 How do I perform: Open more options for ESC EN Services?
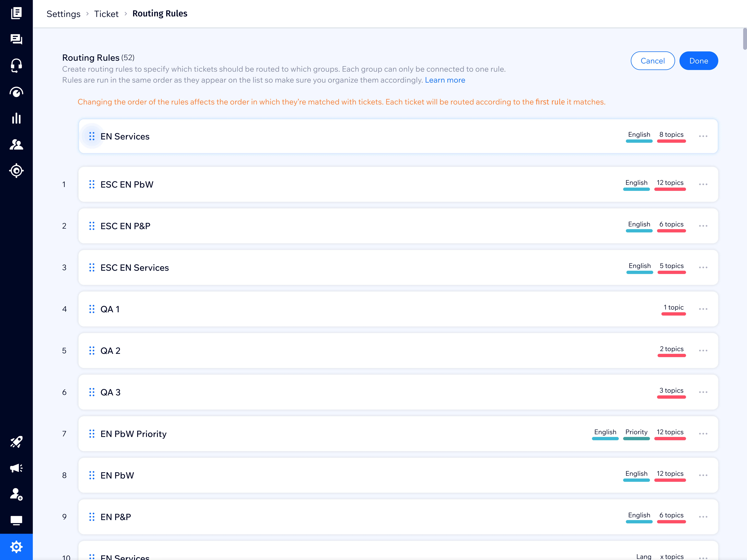(703, 268)
